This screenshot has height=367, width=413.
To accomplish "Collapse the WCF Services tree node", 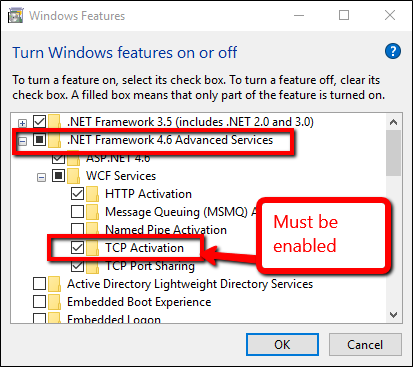I will 41,178.
